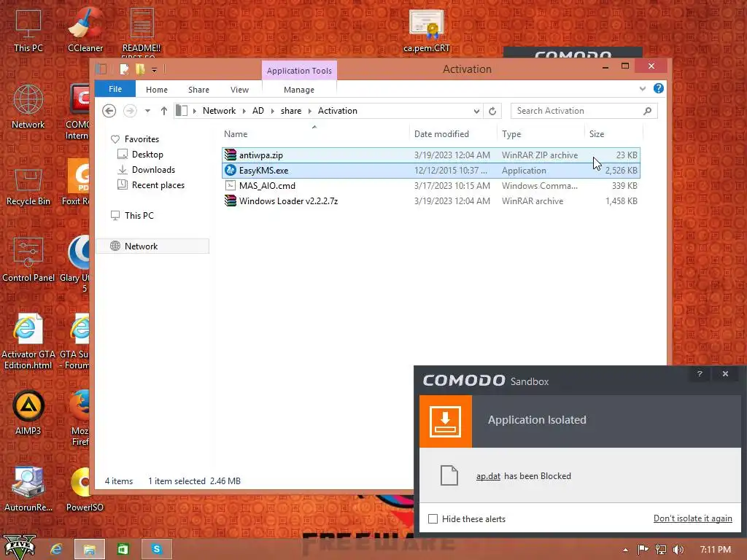Click the New folder quick access icon

click(x=139, y=69)
